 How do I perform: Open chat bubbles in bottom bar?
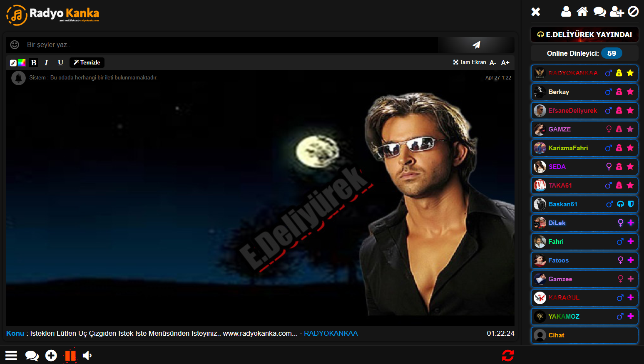pyautogui.click(x=32, y=355)
